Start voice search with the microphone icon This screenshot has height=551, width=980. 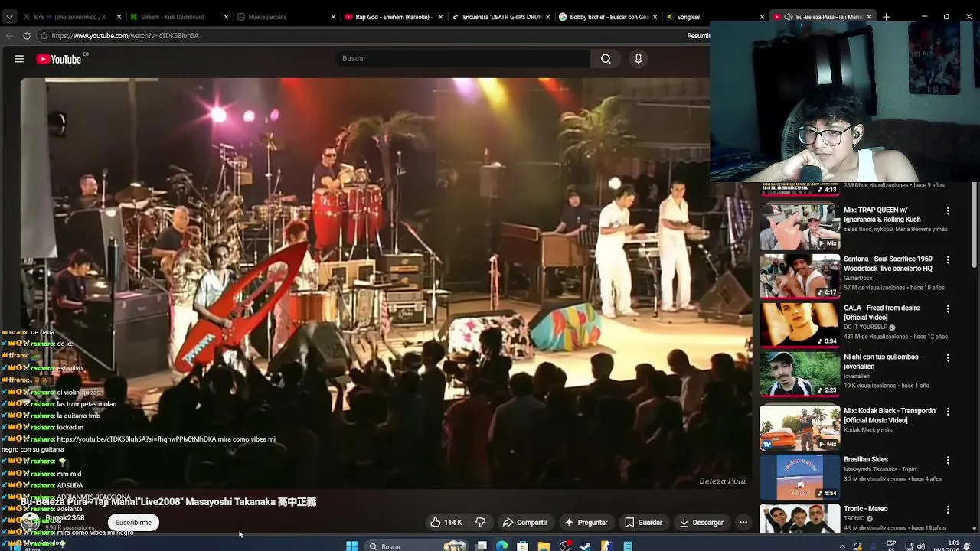pyautogui.click(x=639, y=59)
